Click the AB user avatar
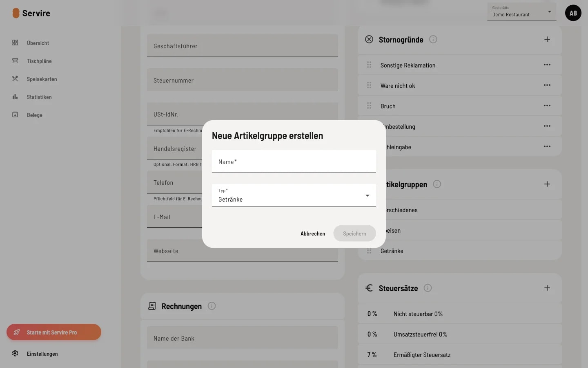 (x=573, y=13)
